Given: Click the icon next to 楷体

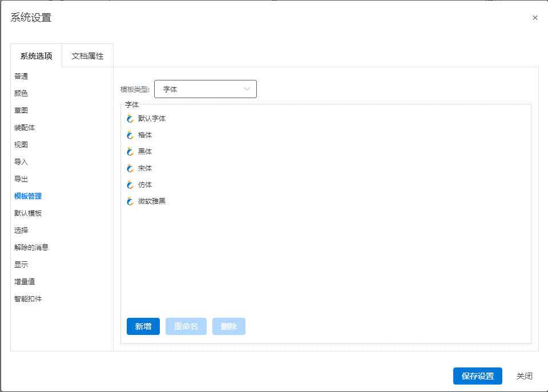Looking at the screenshot, I should [130, 135].
